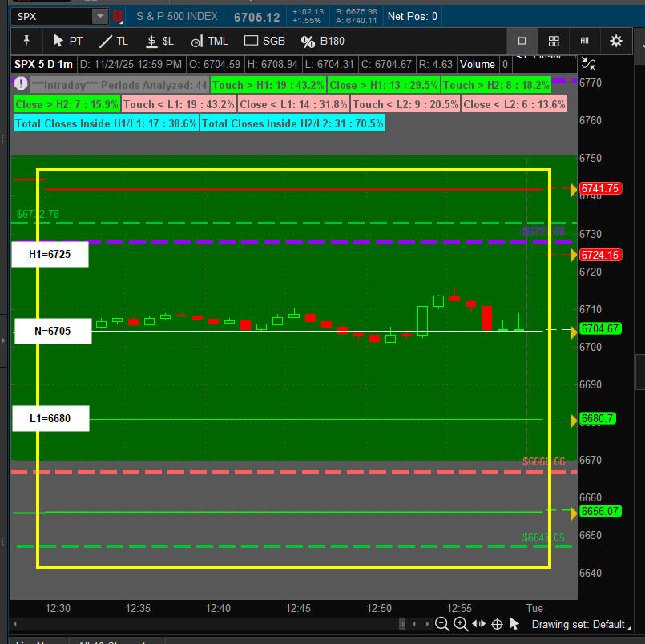Toggle the crosshair cursor at chart bottom
Viewport: 645px width, 644px height.
[497, 624]
